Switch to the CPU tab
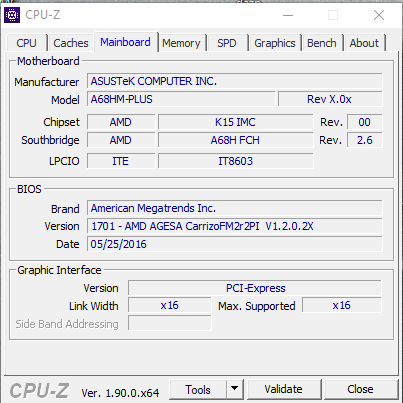The width and height of the screenshot is (403, 403). 26,43
